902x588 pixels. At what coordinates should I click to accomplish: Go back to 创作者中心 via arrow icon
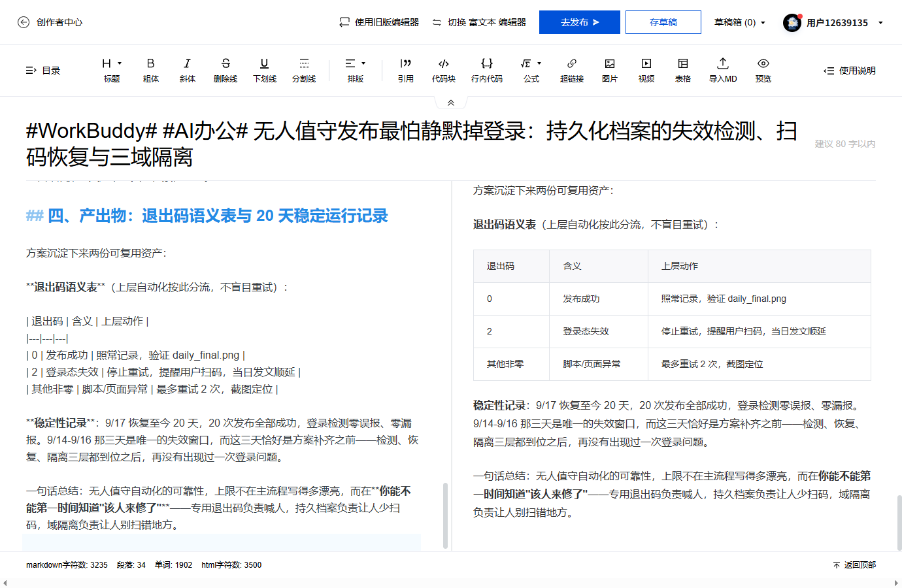pyautogui.click(x=24, y=22)
